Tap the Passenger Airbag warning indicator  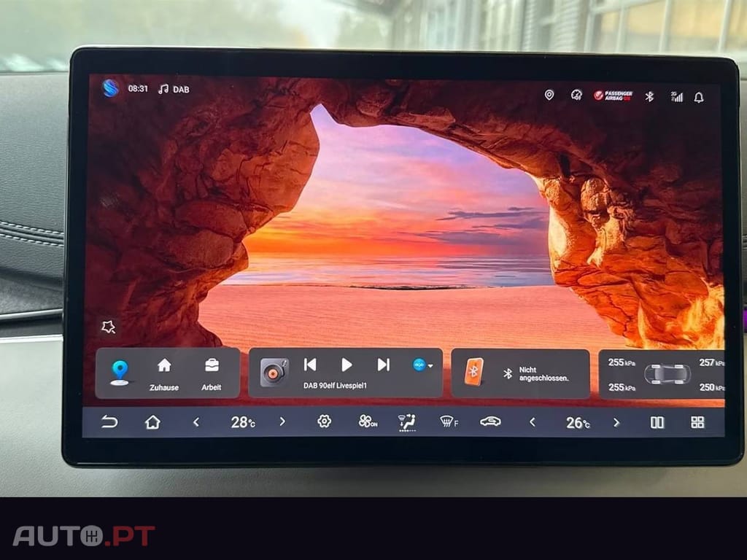click(613, 96)
